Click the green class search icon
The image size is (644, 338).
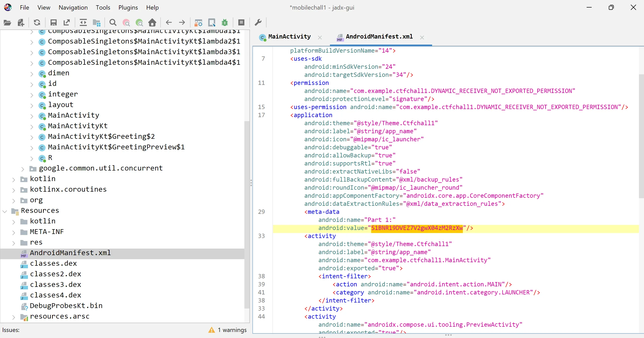click(139, 23)
